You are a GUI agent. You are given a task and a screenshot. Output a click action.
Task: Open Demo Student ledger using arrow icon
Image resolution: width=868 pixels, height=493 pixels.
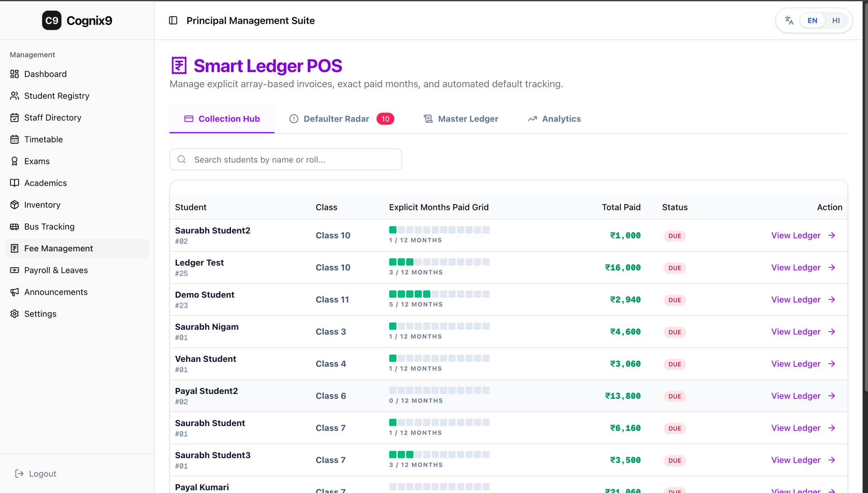(832, 299)
